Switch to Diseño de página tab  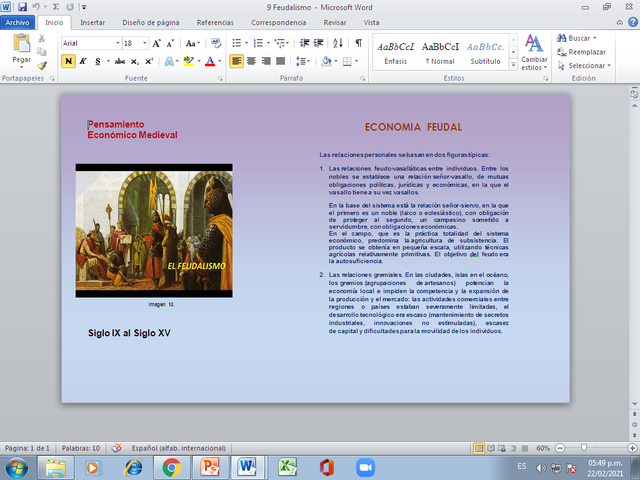(151, 22)
